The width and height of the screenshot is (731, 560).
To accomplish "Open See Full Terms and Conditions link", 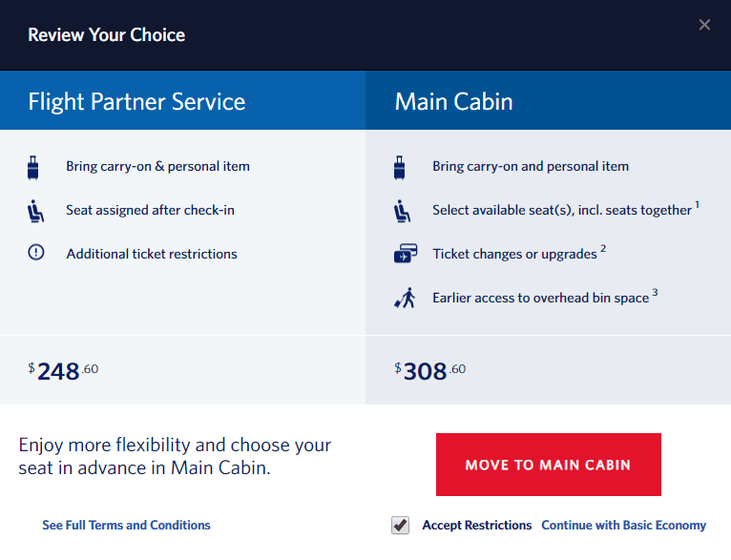I will pyautogui.click(x=126, y=525).
